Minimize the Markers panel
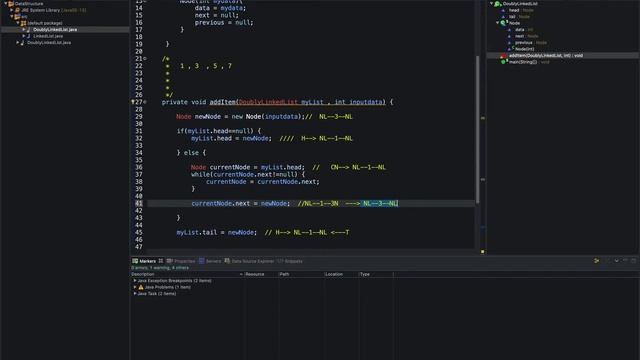The width and height of the screenshot is (640, 360). click(625, 260)
